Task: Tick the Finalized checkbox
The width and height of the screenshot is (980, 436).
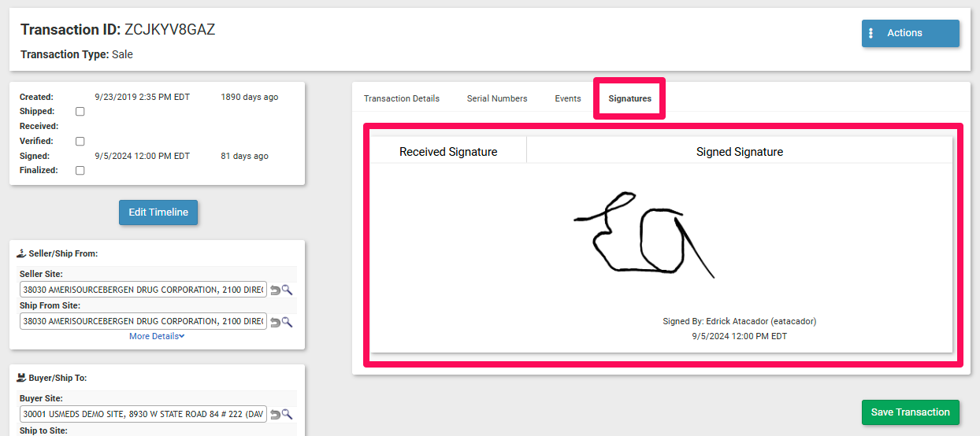Action: click(x=80, y=171)
